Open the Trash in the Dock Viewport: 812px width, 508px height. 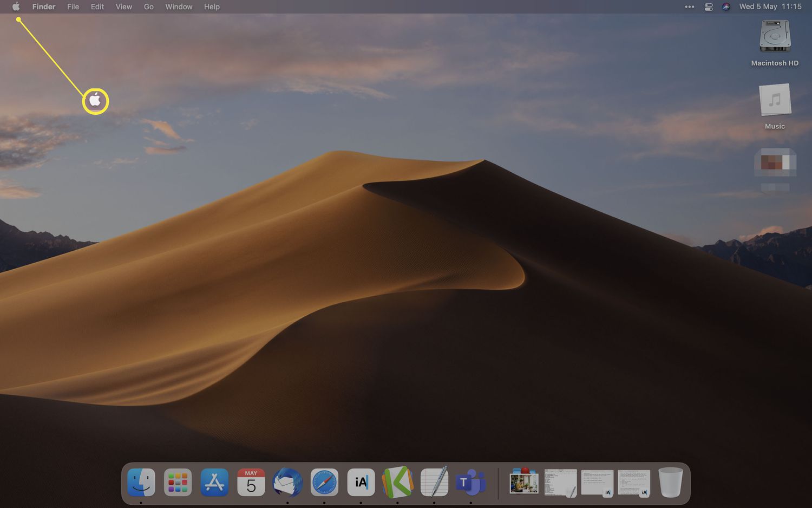point(670,482)
